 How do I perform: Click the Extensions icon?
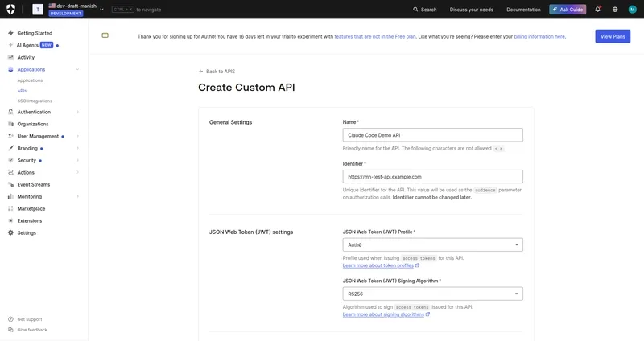coord(10,220)
